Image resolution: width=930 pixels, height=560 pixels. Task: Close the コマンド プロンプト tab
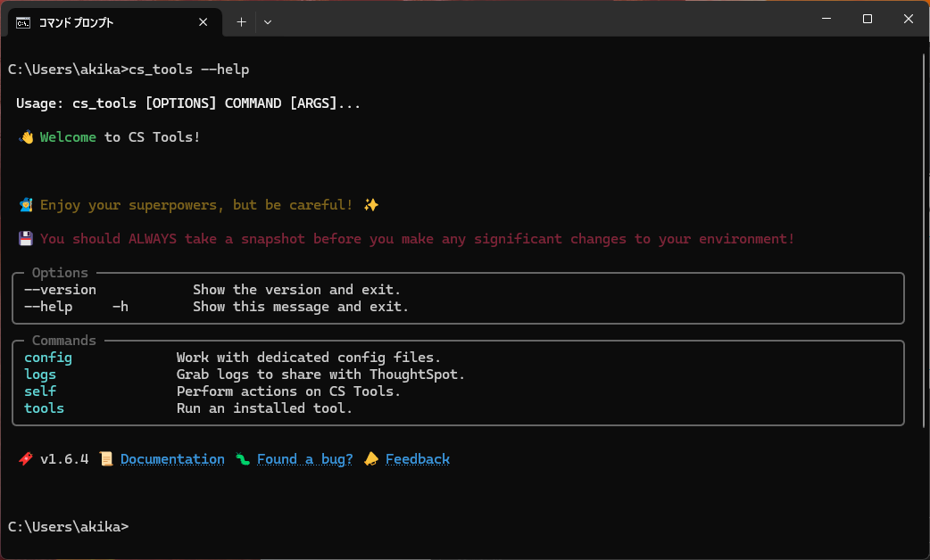(203, 21)
